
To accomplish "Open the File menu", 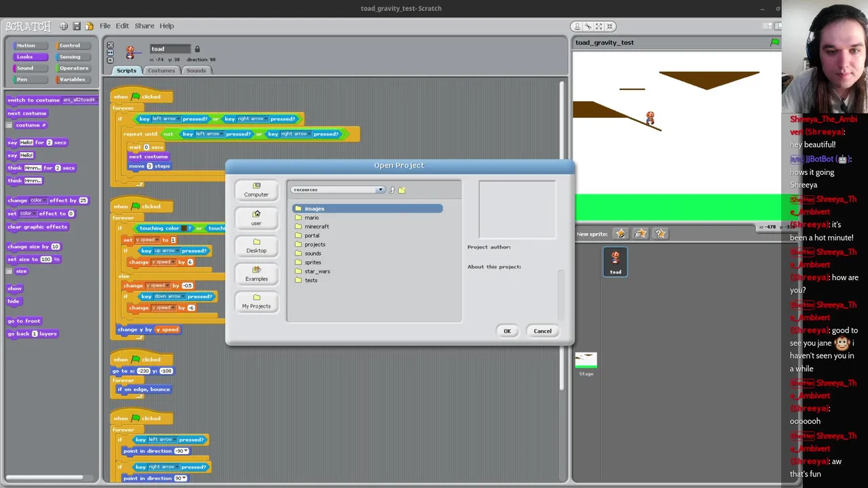I will click(105, 26).
